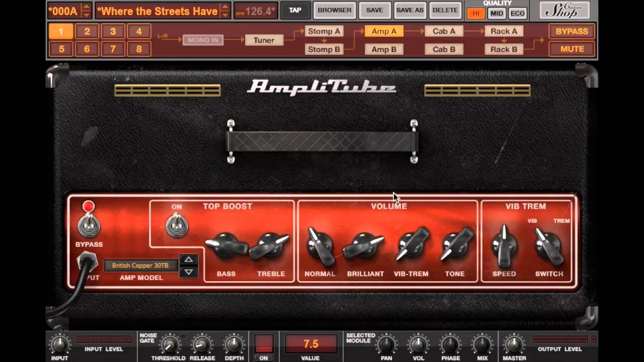Toggle the amp BYPASS switch
644x362 pixels.
point(89,225)
